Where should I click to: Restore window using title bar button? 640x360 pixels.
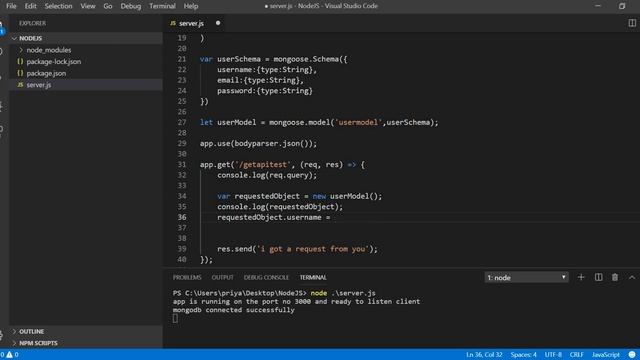(x=622, y=6)
